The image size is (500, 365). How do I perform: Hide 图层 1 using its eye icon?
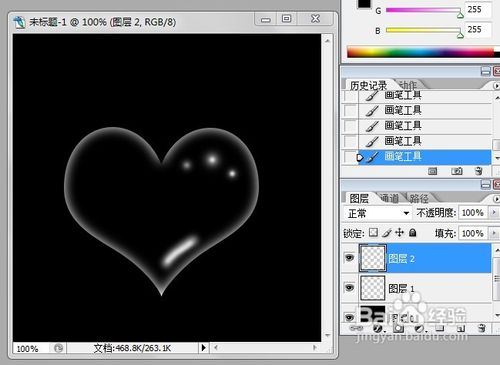coord(349,287)
